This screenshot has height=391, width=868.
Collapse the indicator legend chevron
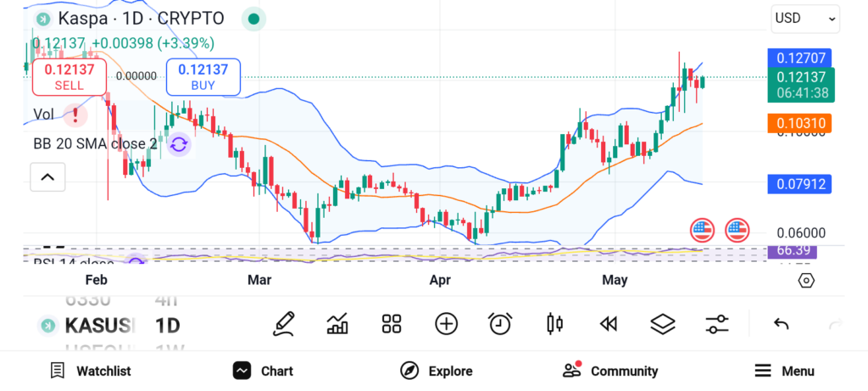point(47,177)
